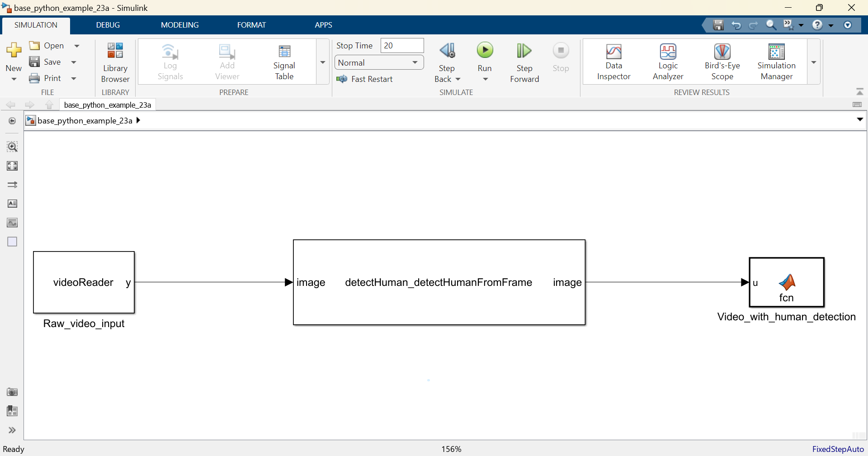Switch to the MODELING tab
Screen dimensions: 868x456
[x=180, y=25]
